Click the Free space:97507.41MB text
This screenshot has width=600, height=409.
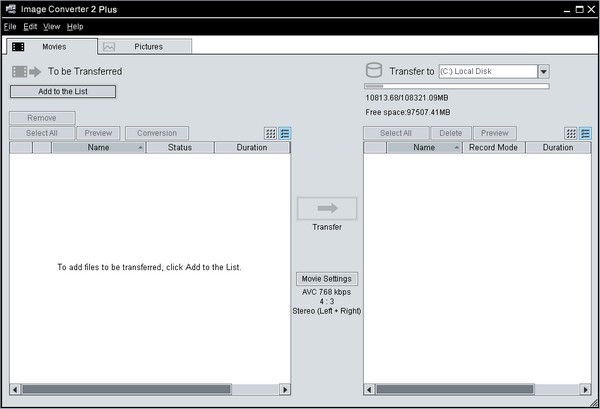pyautogui.click(x=408, y=112)
